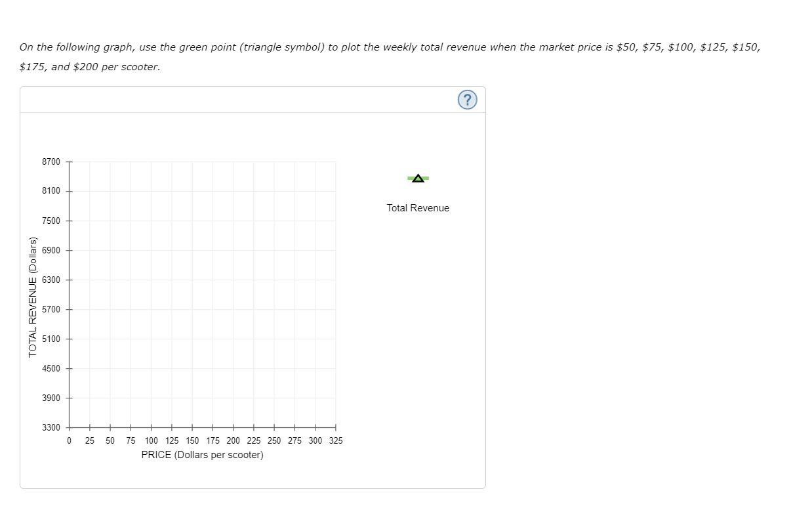Click the 5100 y-axis tick label
Screen dimensions: 812x508
pyautogui.click(x=51, y=339)
